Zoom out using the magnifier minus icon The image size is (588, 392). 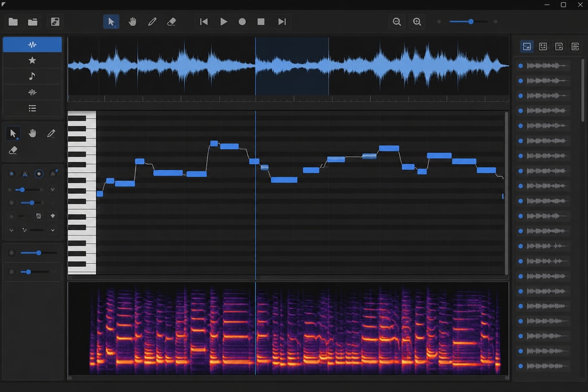[x=397, y=22]
